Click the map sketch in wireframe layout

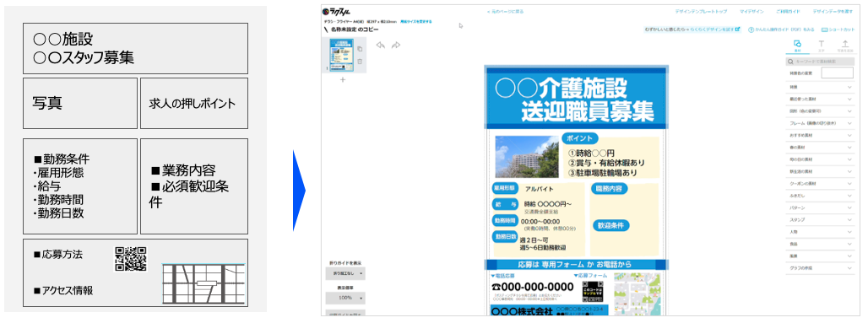click(203, 284)
